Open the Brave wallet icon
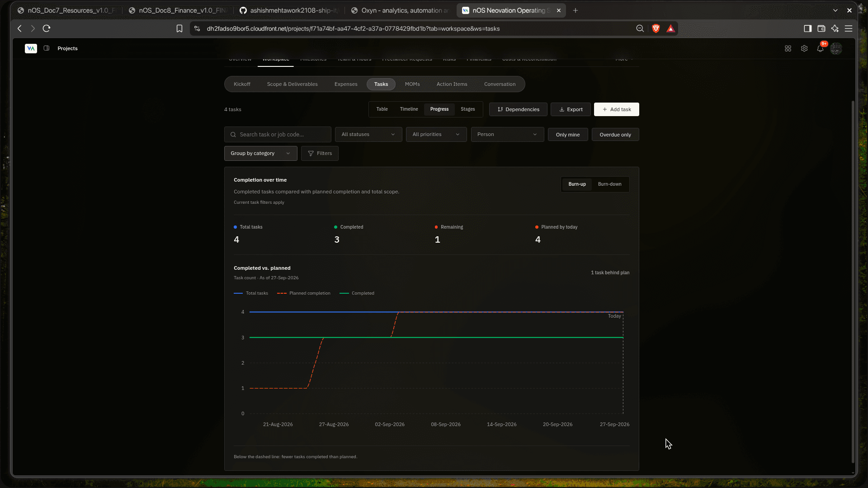 [x=821, y=28]
